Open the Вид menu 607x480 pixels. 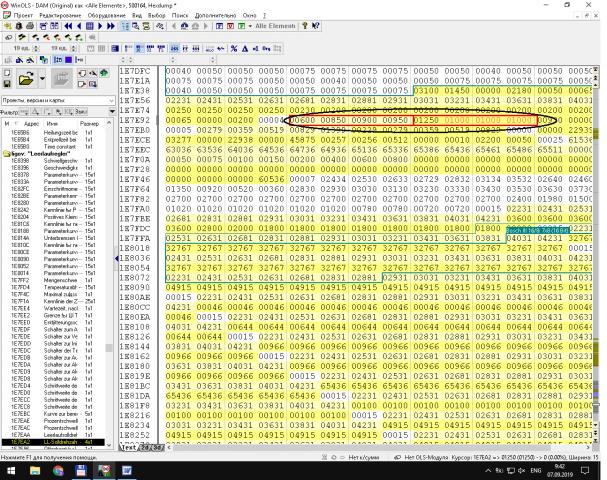(x=137, y=15)
